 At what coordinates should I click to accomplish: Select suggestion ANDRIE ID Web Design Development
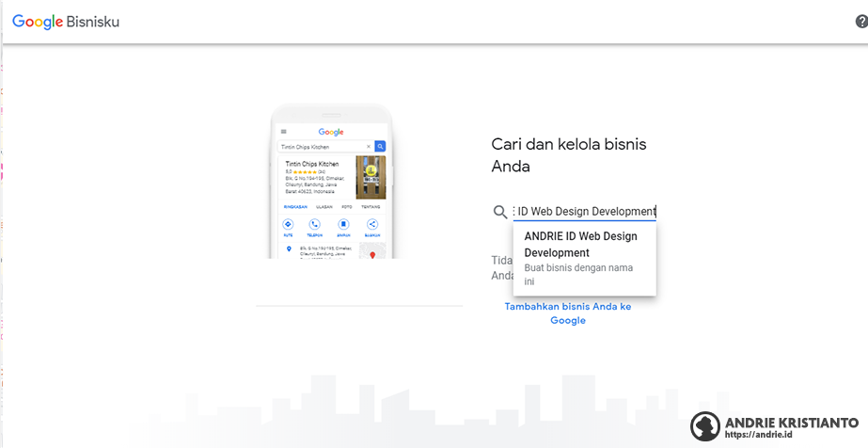(585, 259)
